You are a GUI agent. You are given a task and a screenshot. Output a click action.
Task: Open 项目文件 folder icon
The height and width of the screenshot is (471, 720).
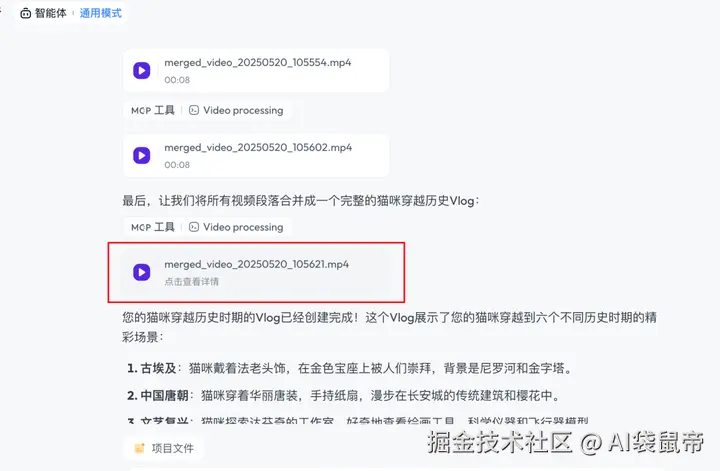[x=140, y=448]
